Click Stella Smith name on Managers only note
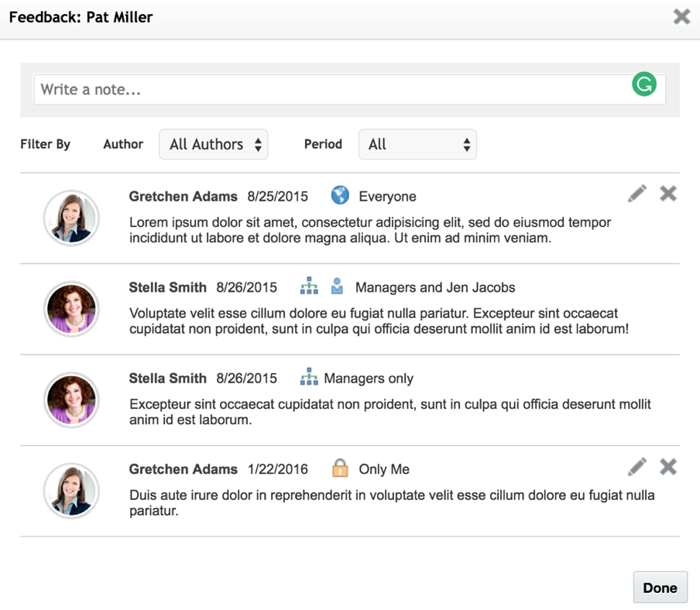 pyautogui.click(x=168, y=379)
